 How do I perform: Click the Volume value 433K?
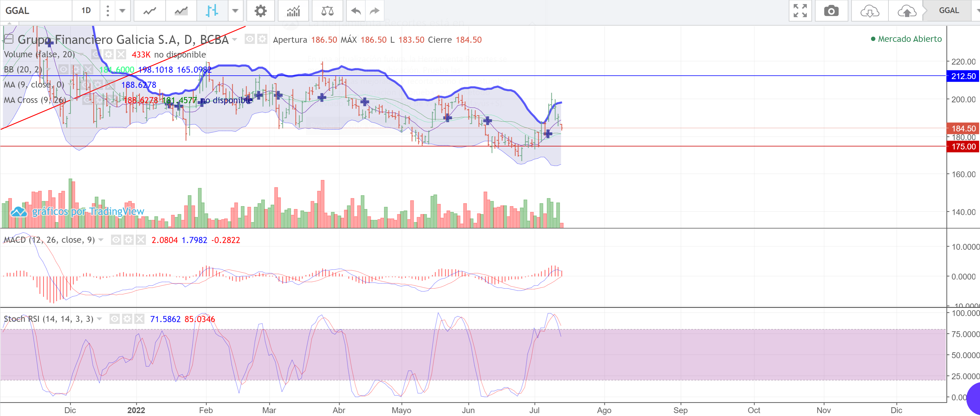pyautogui.click(x=141, y=54)
